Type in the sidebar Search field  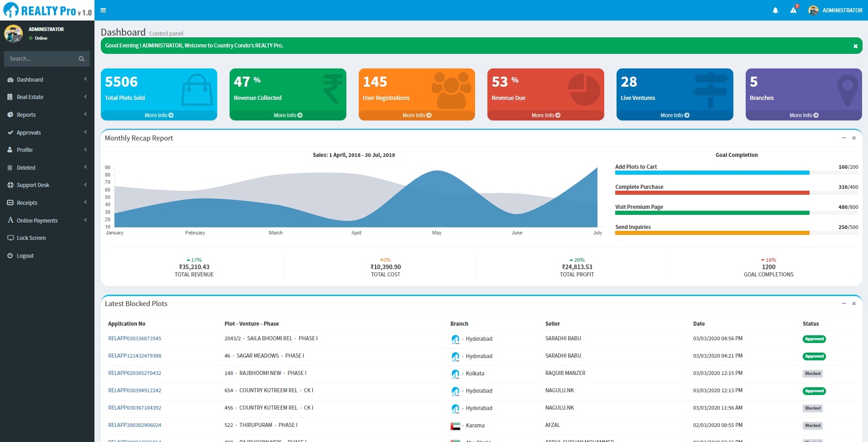pos(41,59)
